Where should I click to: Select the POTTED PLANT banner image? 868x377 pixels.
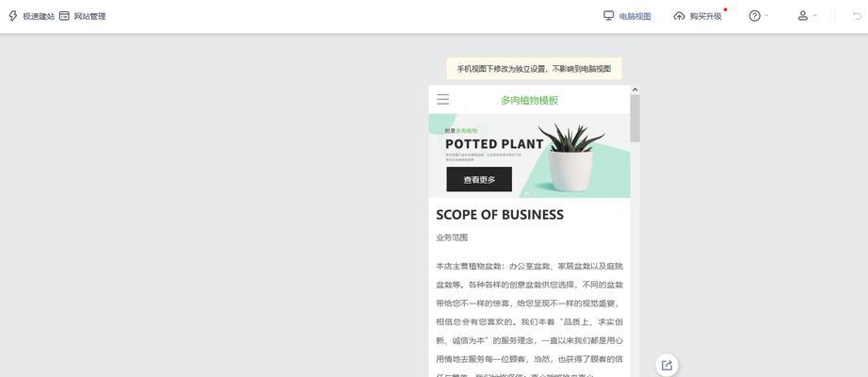tap(529, 156)
